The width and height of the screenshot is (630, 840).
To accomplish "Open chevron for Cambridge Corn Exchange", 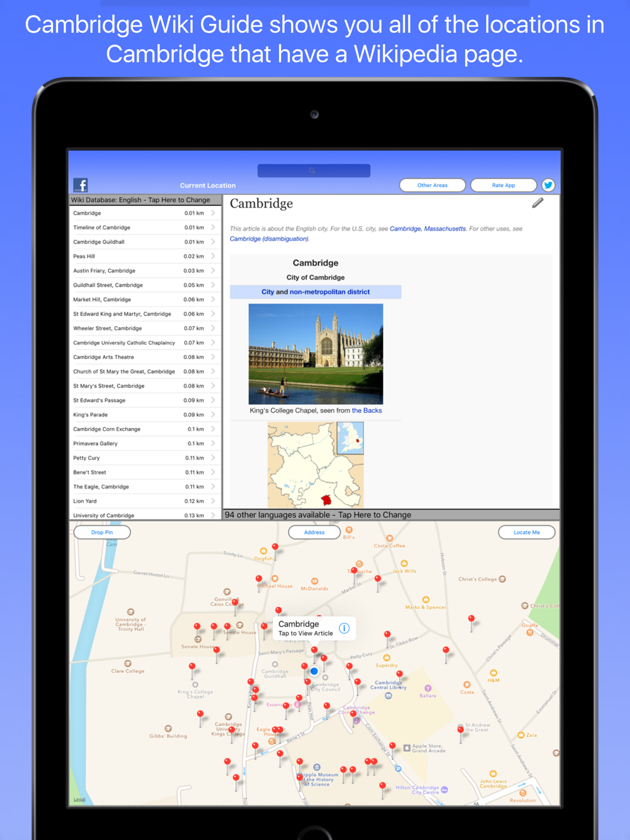I will pos(213,429).
